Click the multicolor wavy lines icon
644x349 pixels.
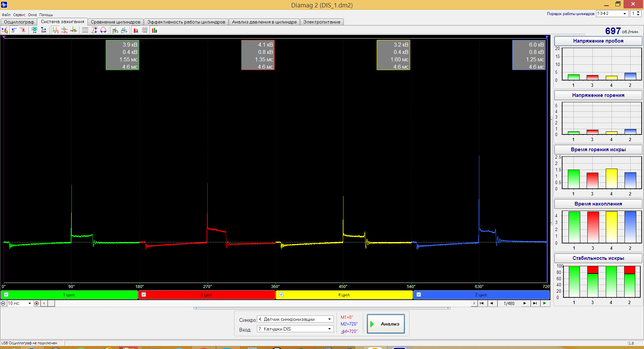point(145,30)
